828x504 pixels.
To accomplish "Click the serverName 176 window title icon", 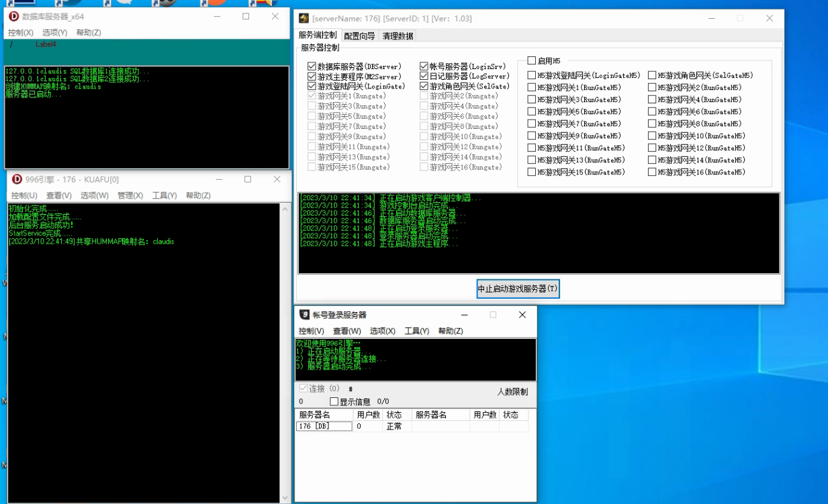I will tap(304, 19).
